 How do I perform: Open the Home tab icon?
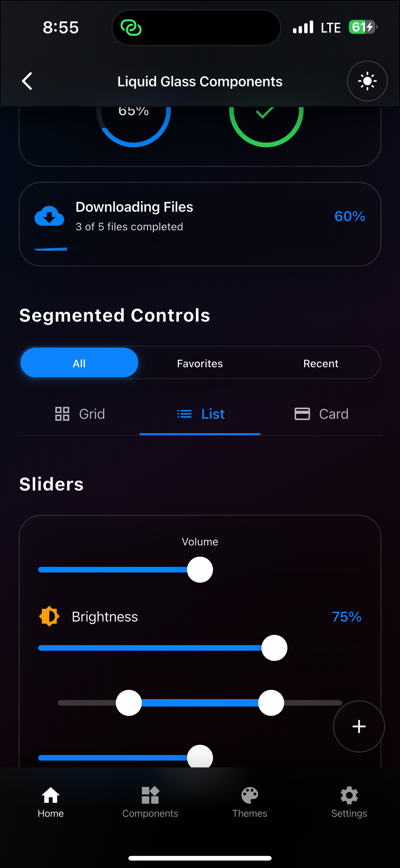point(51,795)
